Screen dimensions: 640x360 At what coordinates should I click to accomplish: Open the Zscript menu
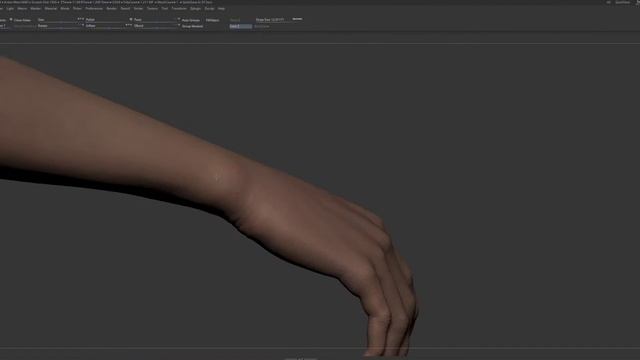209,9
